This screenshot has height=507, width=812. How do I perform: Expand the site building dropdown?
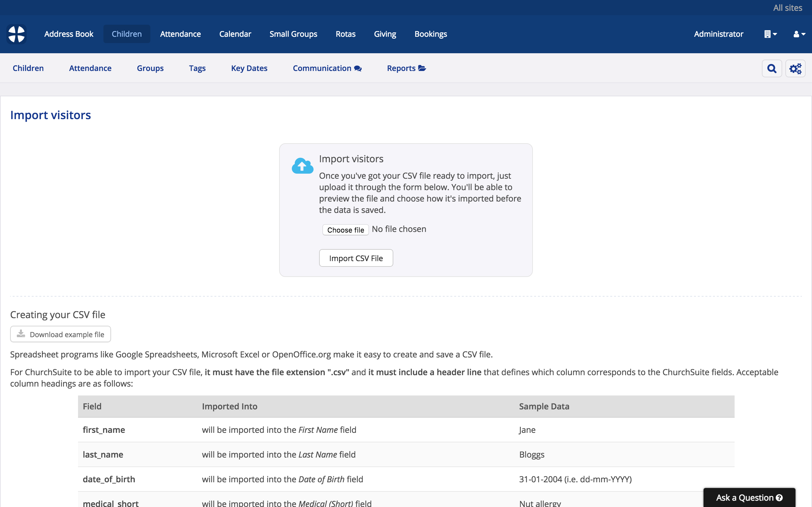coord(770,34)
